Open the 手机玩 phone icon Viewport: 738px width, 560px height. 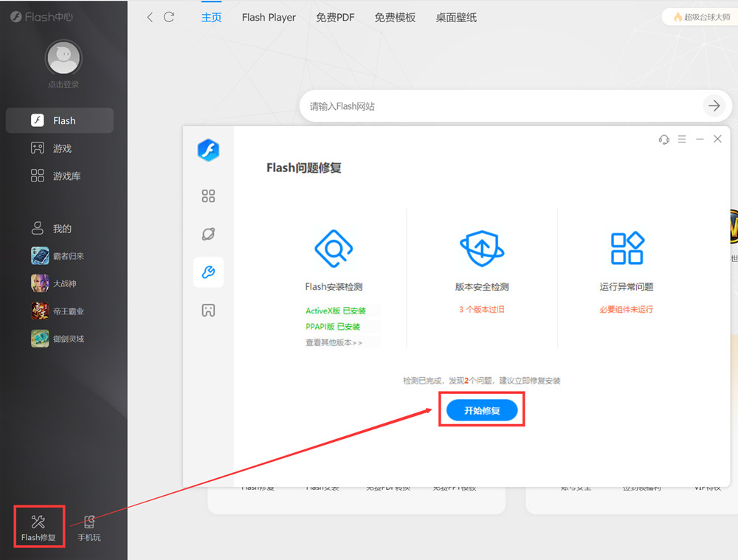click(89, 522)
